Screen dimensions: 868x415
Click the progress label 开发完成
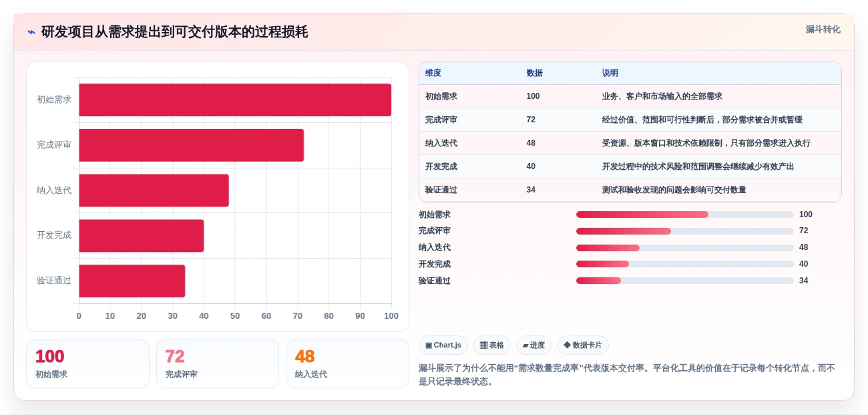tap(435, 264)
